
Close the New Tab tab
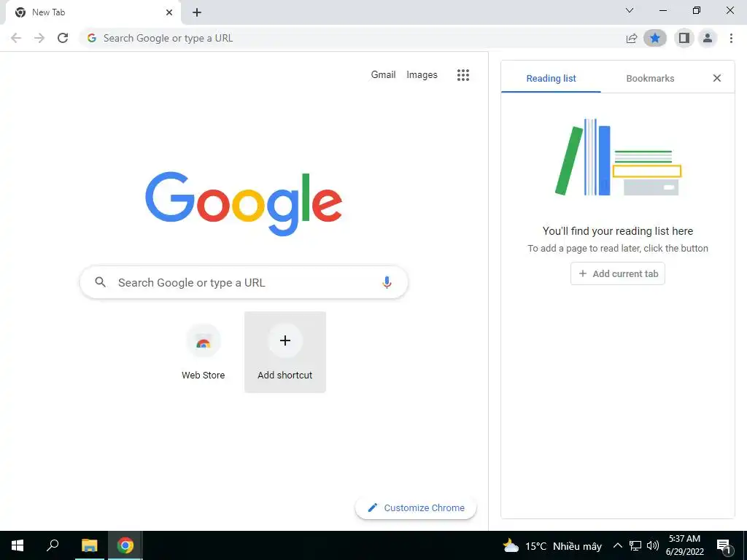point(169,12)
